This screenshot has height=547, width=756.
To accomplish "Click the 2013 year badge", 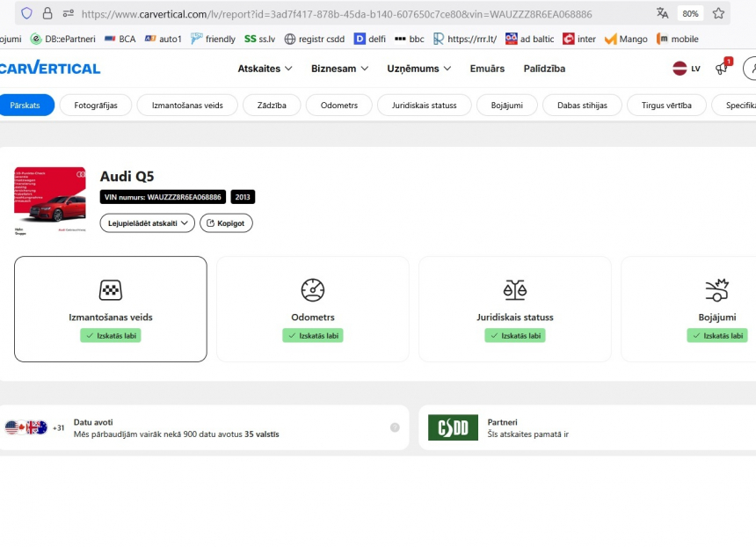I will point(243,197).
